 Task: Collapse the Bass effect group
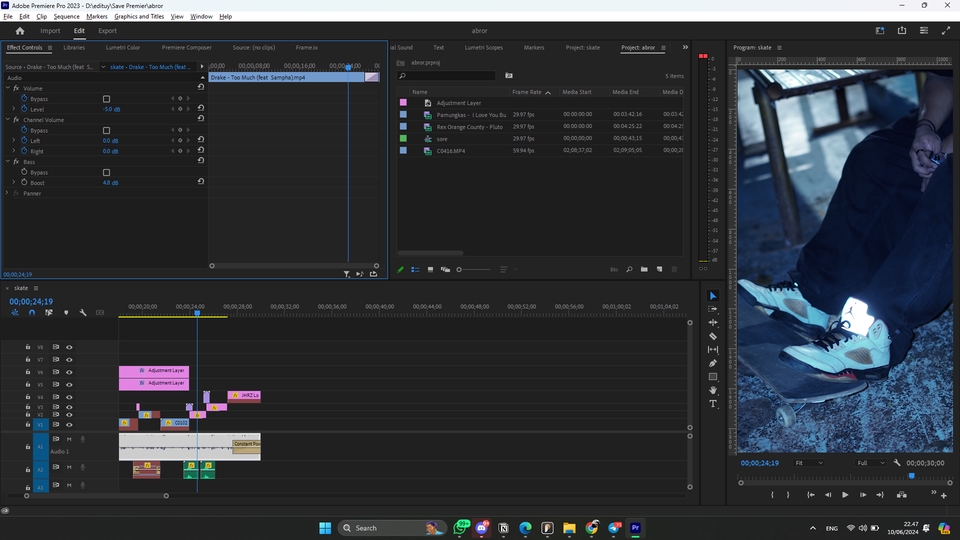[x=8, y=162]
